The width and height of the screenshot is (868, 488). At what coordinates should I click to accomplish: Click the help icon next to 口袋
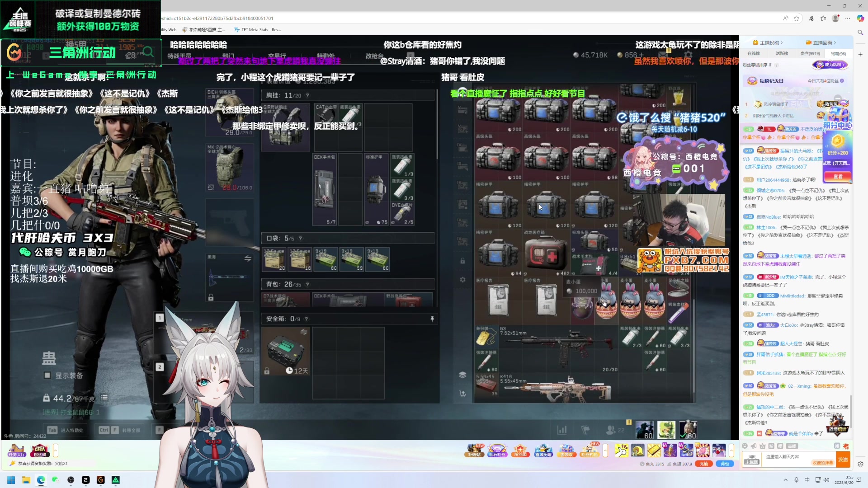301,238
